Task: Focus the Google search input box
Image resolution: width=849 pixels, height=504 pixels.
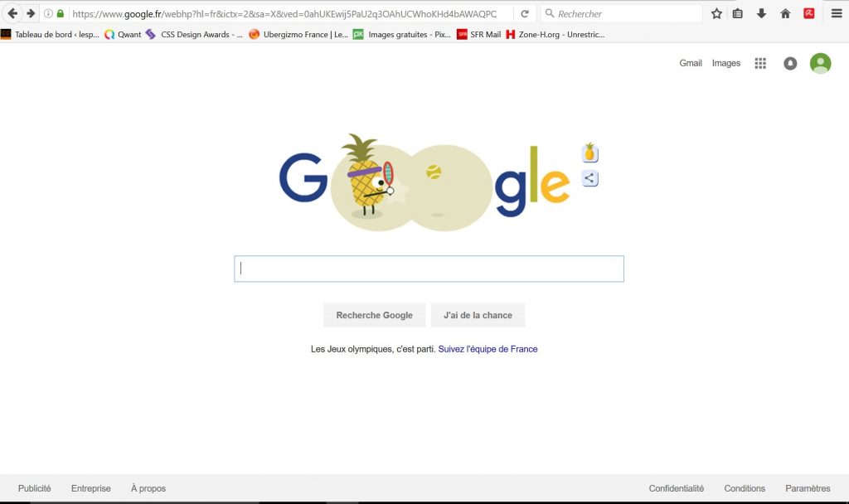Action: [429, 269]
